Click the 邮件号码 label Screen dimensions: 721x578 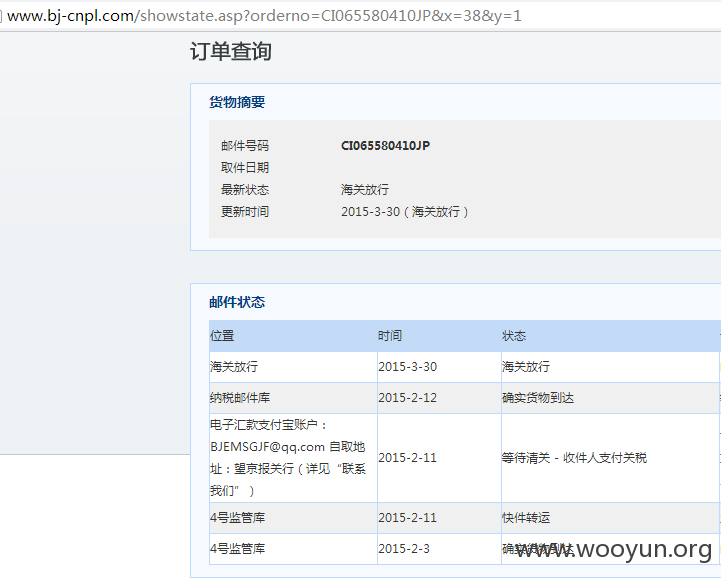245,146
